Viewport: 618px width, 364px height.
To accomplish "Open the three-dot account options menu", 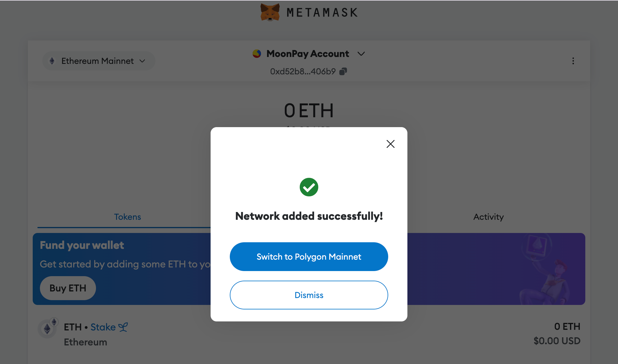I will 573,61.
